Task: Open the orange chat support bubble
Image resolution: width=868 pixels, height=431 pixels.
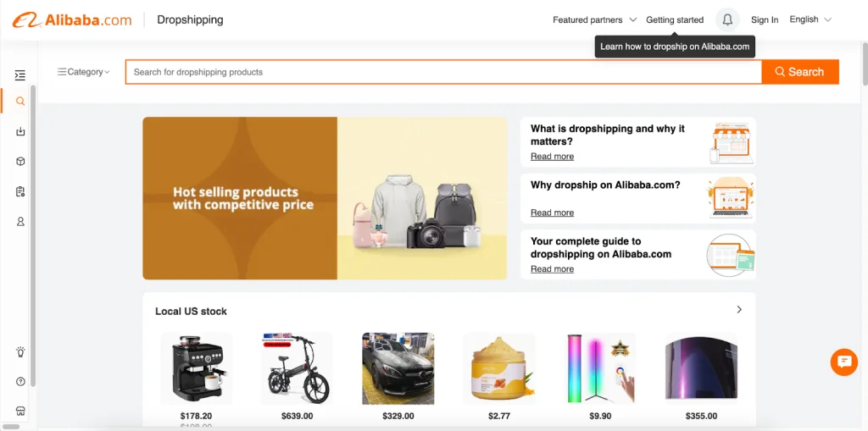Action: point(843,362)
